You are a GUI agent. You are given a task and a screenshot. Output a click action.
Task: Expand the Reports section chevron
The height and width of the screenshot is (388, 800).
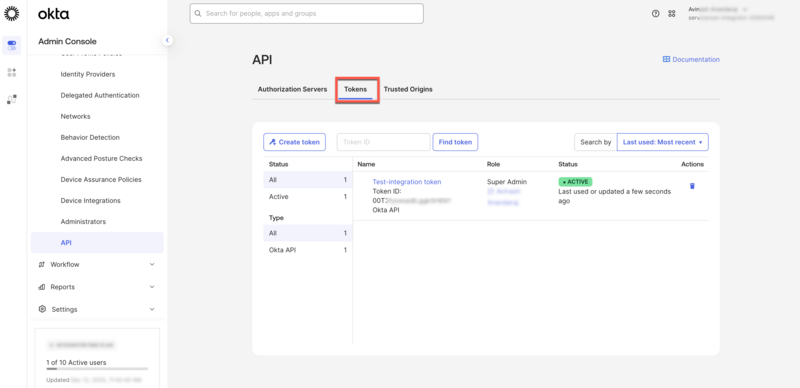152,287
